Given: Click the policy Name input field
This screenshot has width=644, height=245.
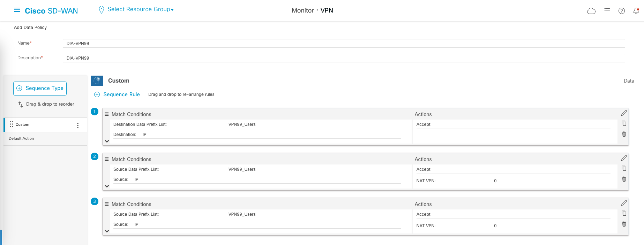Looking at the screenshot, I should [344, 44].
